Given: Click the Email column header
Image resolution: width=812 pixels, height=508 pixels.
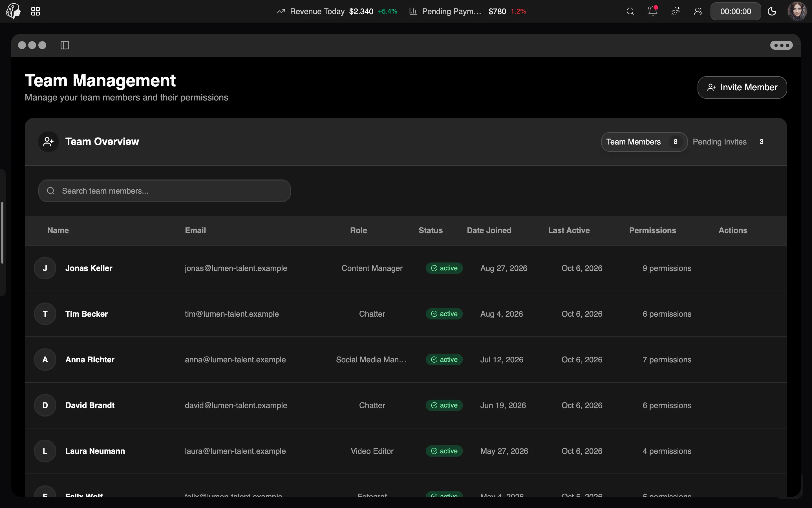Looking at the screenshot, I should click(x=195, y=231).
